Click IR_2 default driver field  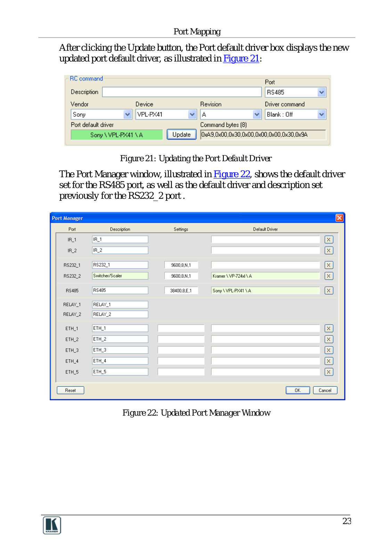coord(266,250)
